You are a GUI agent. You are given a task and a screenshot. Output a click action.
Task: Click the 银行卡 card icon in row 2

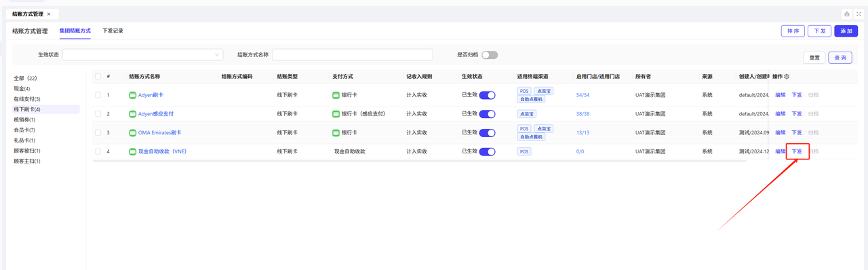pos(336,114)
